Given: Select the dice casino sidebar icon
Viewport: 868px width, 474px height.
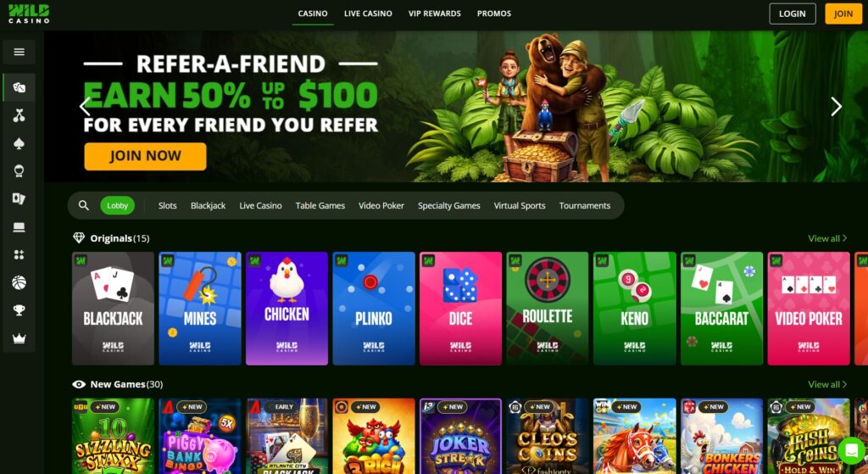Looking at the screenshot, I should (19, 87).
